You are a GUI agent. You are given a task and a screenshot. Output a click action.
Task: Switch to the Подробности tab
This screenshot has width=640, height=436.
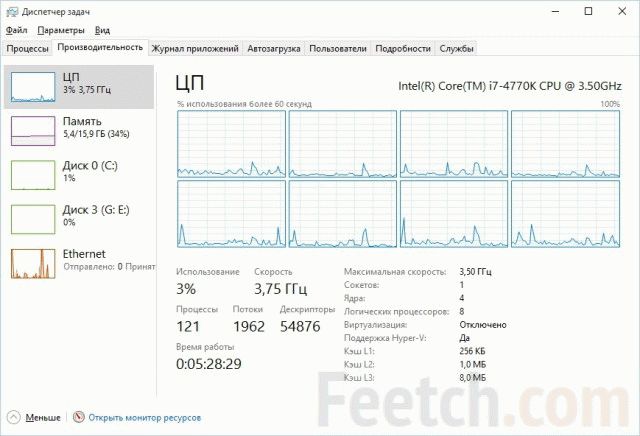(x=403, y=49)
